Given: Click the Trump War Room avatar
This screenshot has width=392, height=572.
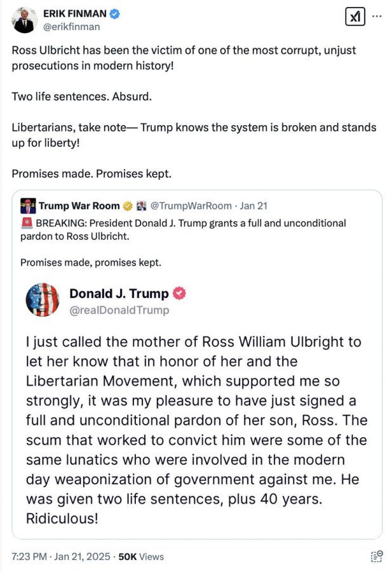Looking at the screenshot, I should click(28, 206).
